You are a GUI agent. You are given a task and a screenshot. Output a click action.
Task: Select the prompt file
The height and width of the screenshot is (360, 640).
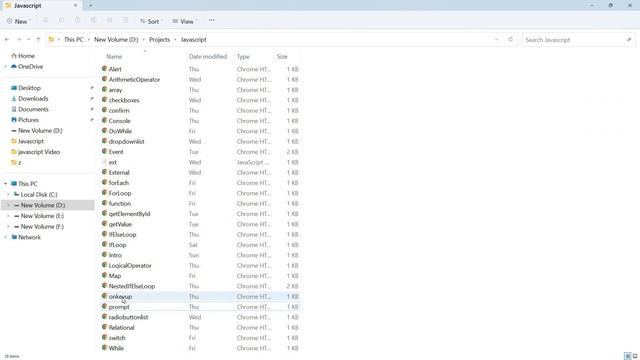click(200, 307)
